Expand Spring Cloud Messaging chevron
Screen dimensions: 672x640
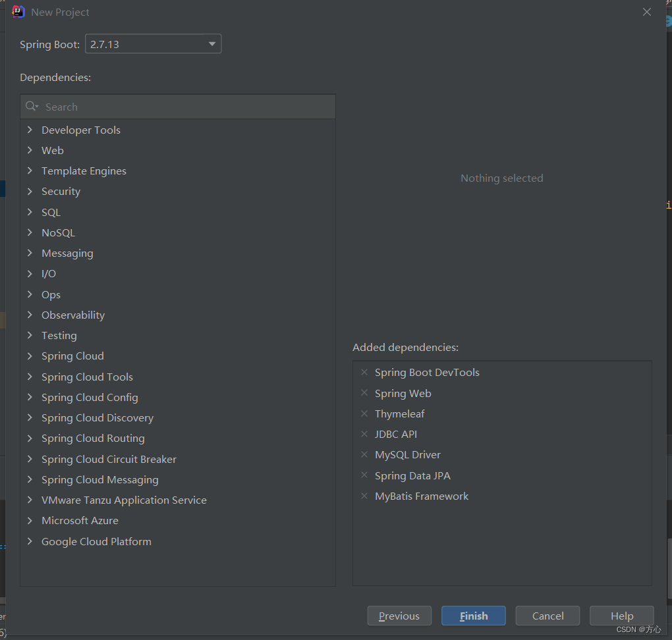point(30,479)
